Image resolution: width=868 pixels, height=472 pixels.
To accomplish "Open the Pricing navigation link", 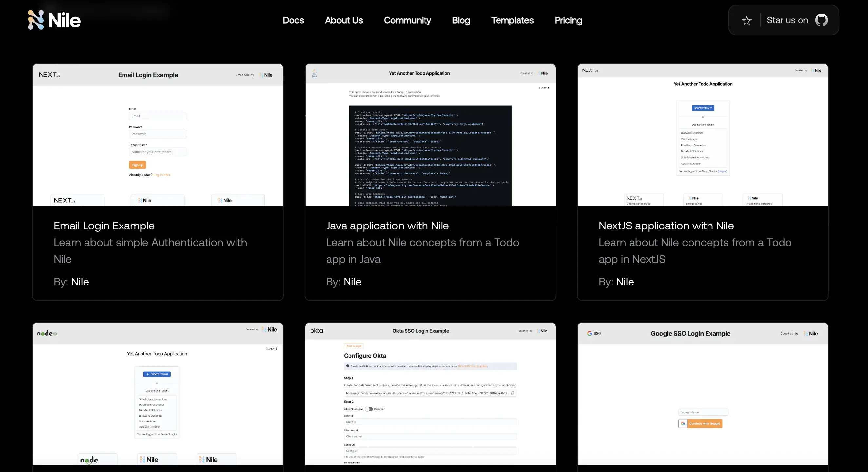I will click(x=568, y=20).
